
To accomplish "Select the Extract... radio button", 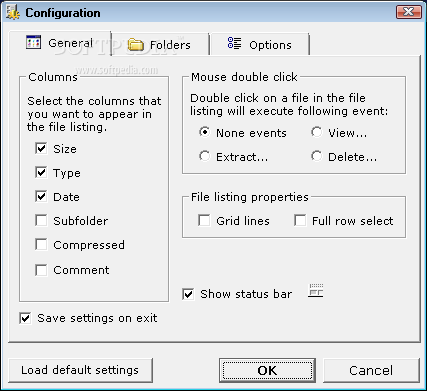I will click(x=205, y=156).
